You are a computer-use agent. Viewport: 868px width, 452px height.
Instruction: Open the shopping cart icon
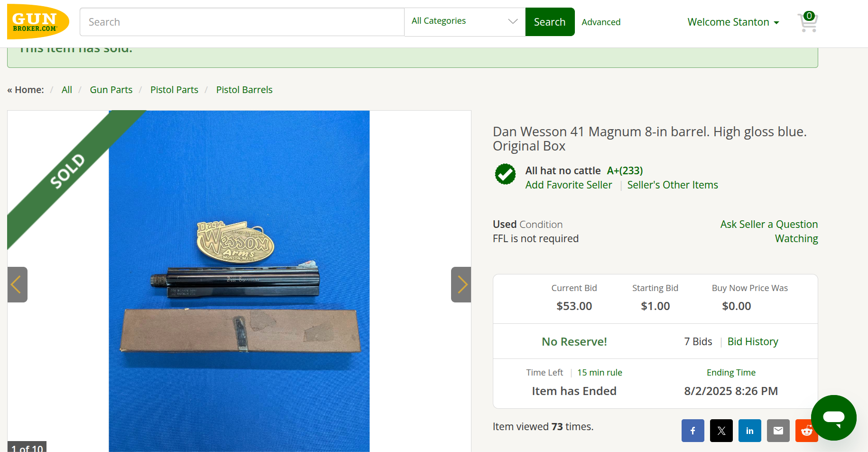coord(807,22)
